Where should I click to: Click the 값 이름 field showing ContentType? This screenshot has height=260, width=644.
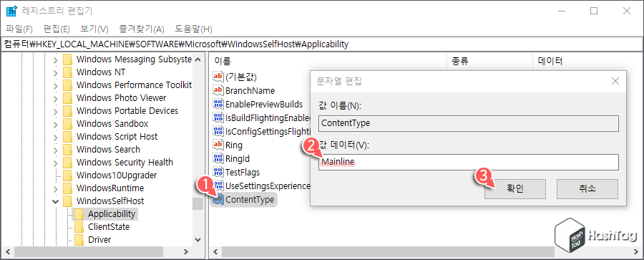coord(468,123)
